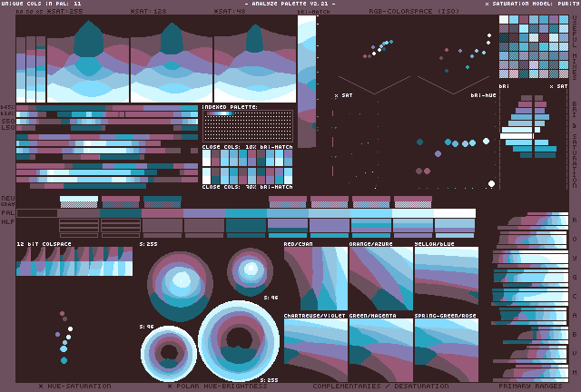The height and width of the screenshot is (392, 581).
Task: Click the hue-saturation dot cluster
Action: (x=64, y=337)
